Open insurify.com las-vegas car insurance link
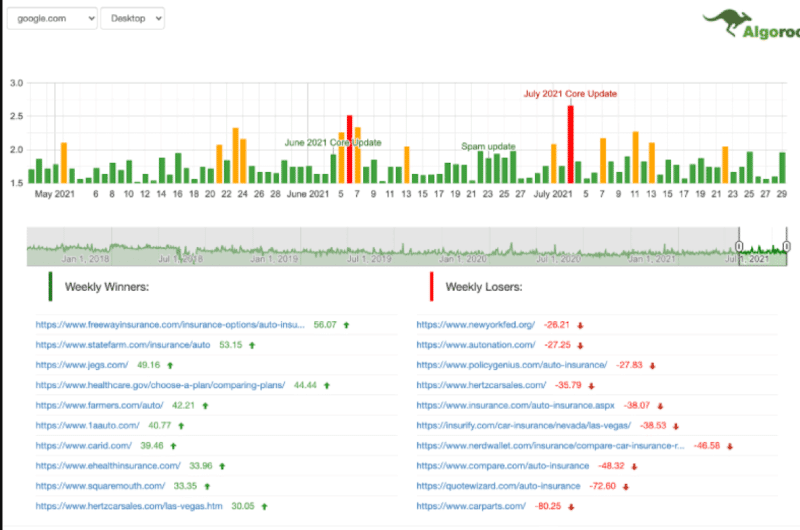Screen dimensions: 800x530 (x=523, y=425)
